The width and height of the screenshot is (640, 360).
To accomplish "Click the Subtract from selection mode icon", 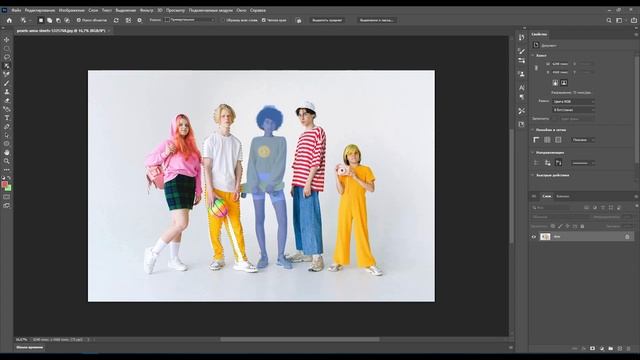I will (x=58, y=20).
